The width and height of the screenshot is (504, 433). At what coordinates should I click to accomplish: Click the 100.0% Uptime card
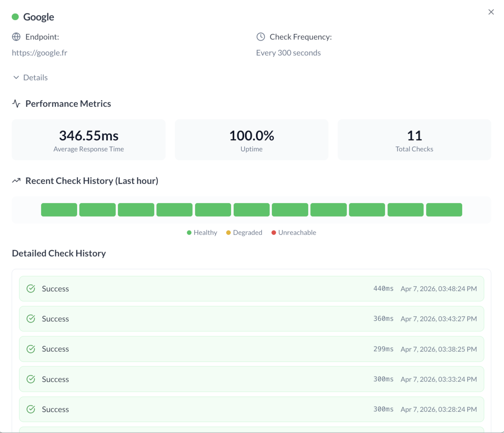[x=251, y=140]
